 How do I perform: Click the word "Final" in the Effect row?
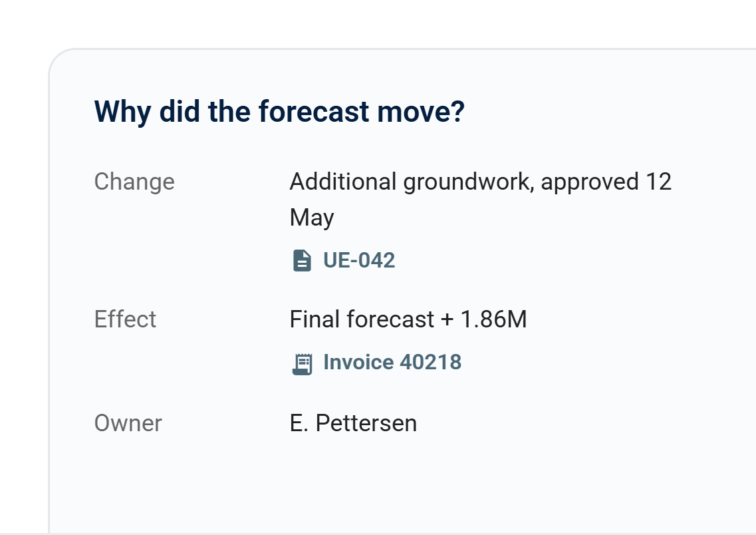pos(315,319)
